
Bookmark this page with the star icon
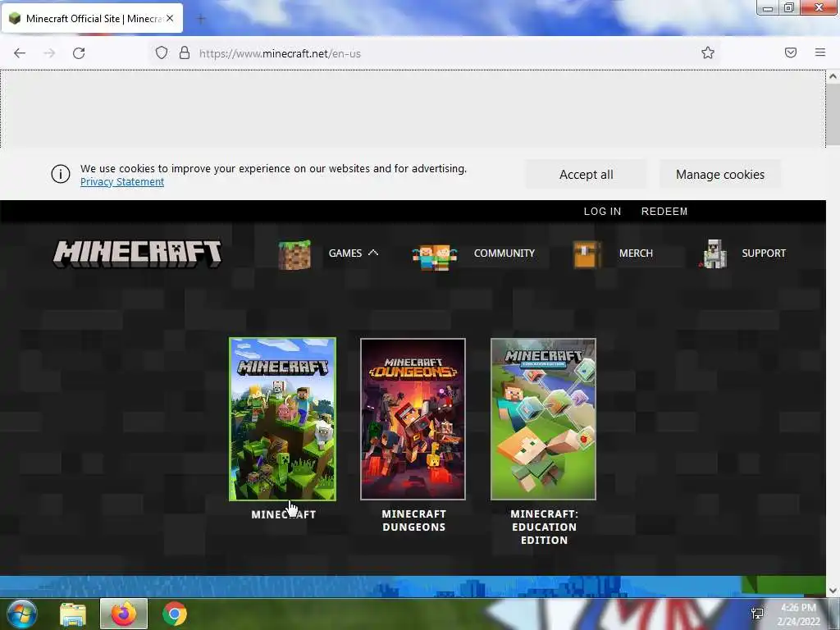pos(708,52)
